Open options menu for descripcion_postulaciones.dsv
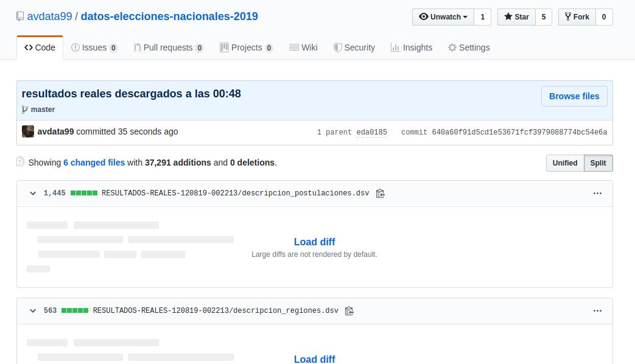The image size is (635, 364). [x=597, y=194]
